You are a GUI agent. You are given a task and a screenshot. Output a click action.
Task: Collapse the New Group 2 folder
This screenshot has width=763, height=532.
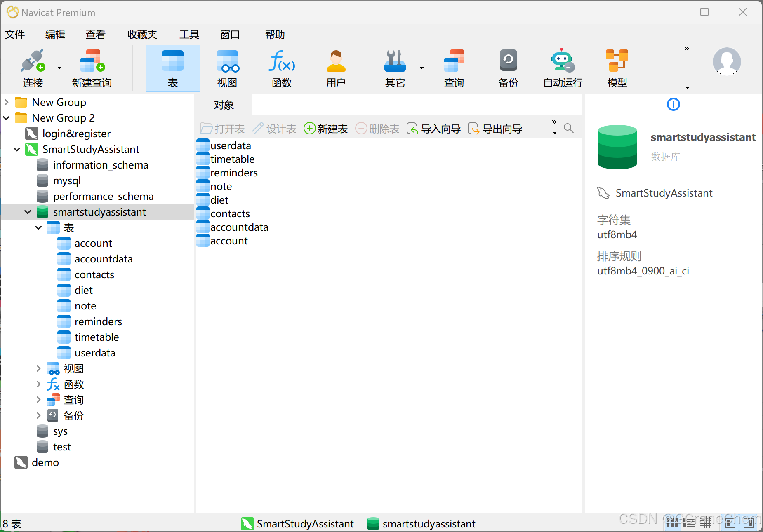coord(6,118)
